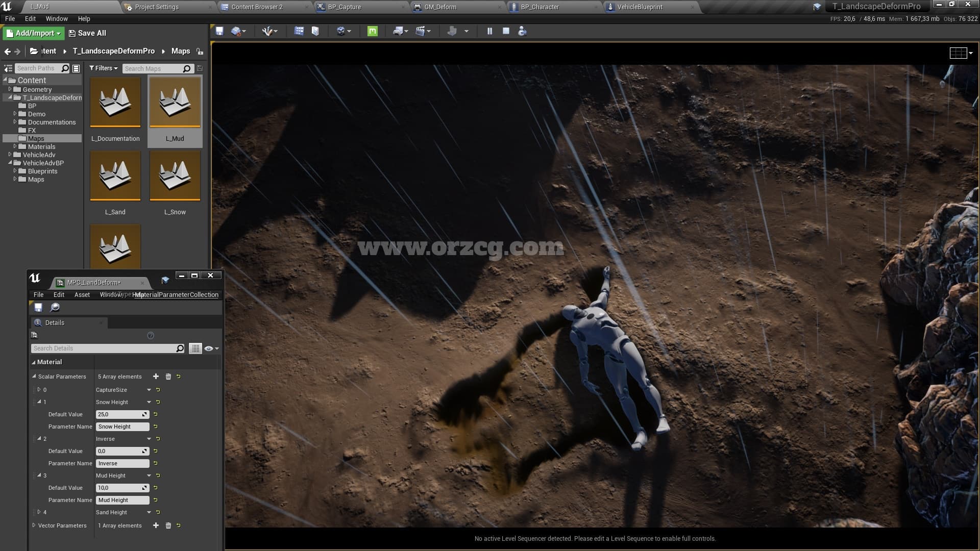
Task: Click the Build toolbar icon
Action: [452, 31]
